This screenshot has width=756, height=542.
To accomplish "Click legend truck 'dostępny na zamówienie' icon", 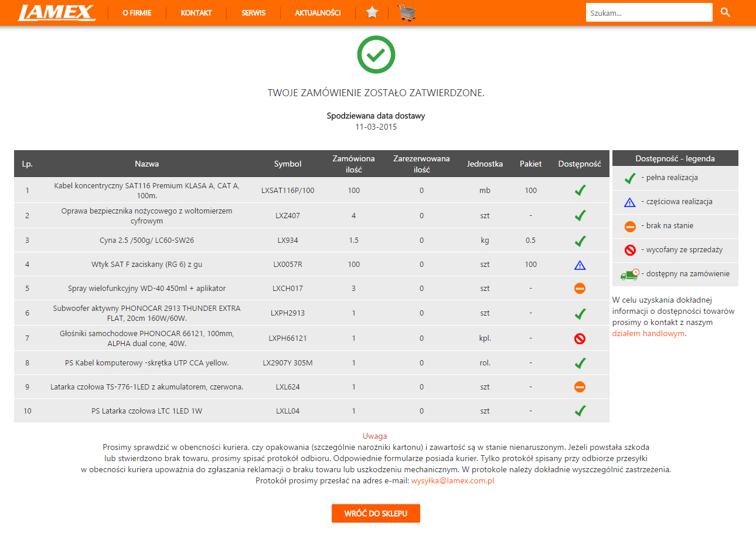I will [x=630, y=274].
